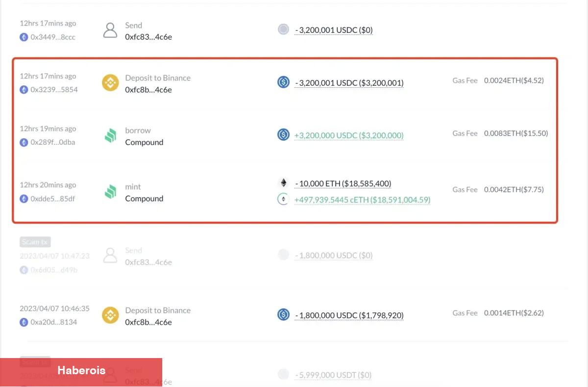Screen dimensions: 588x387
Task: Click gas fee value 0.0024ETH($4.52)
Action: 514,80
